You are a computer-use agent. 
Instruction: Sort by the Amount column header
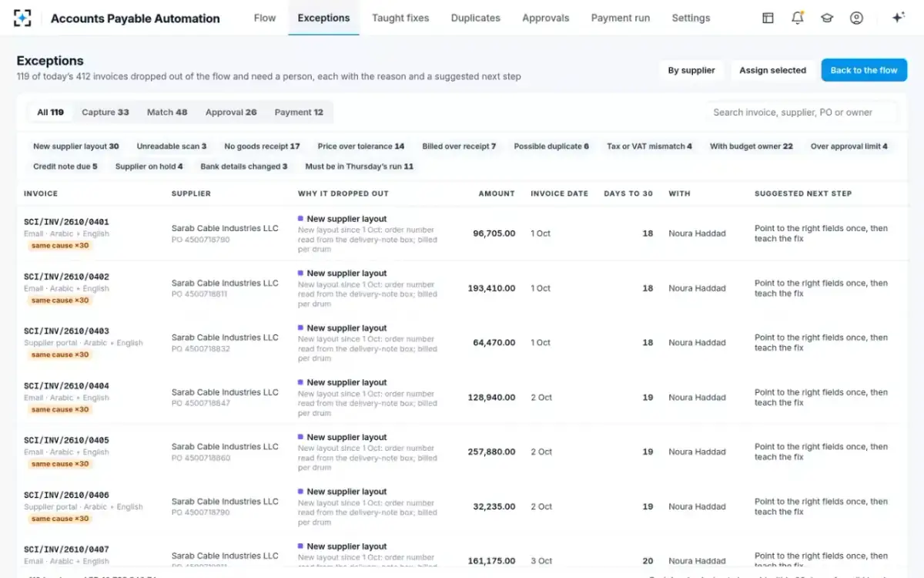497,193
